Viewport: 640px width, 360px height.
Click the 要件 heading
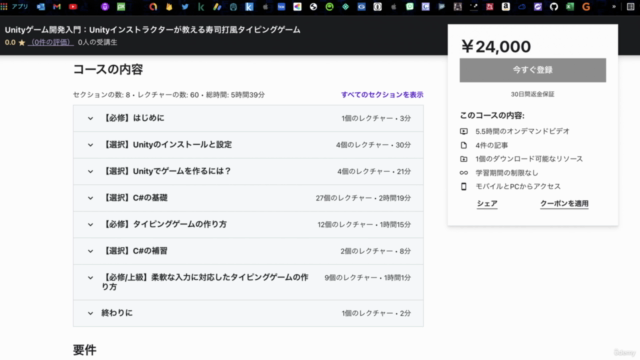pyautogui.click(x=85, y=350)
